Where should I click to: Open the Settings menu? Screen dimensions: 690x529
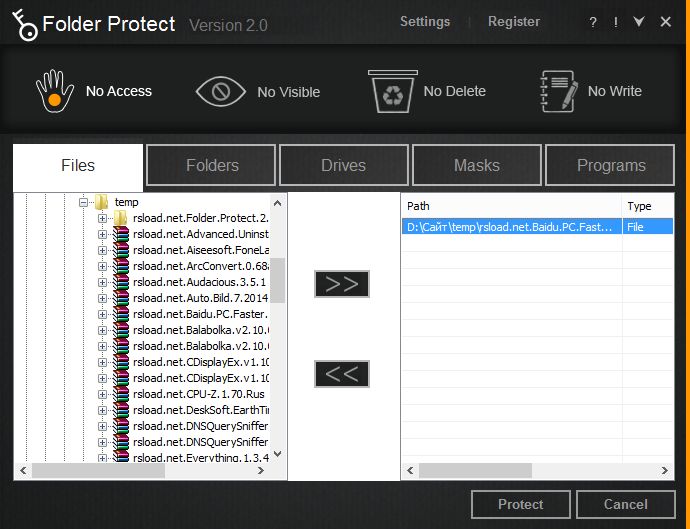tap(425, 22)
